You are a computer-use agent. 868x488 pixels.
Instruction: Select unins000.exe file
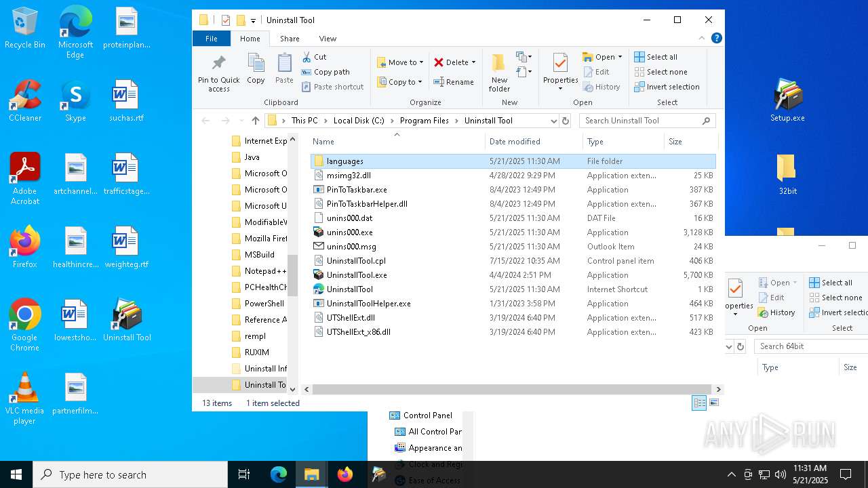click(513, 232)
